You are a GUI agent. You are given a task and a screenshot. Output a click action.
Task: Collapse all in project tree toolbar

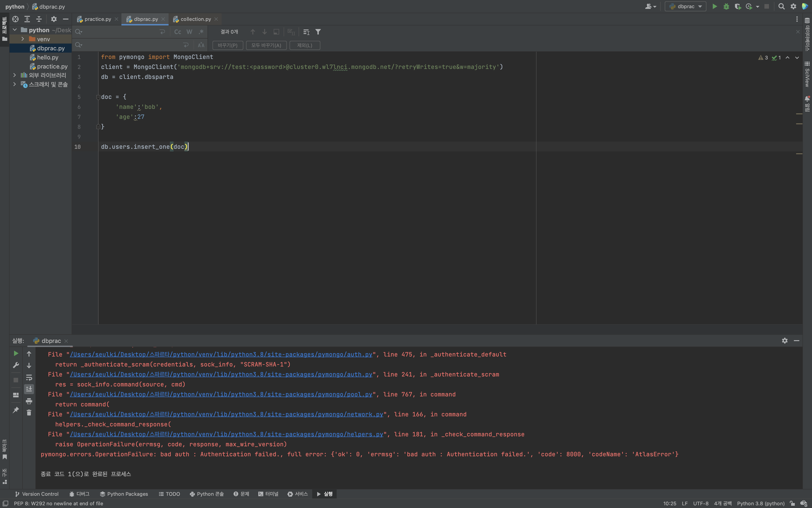(39, 19)
